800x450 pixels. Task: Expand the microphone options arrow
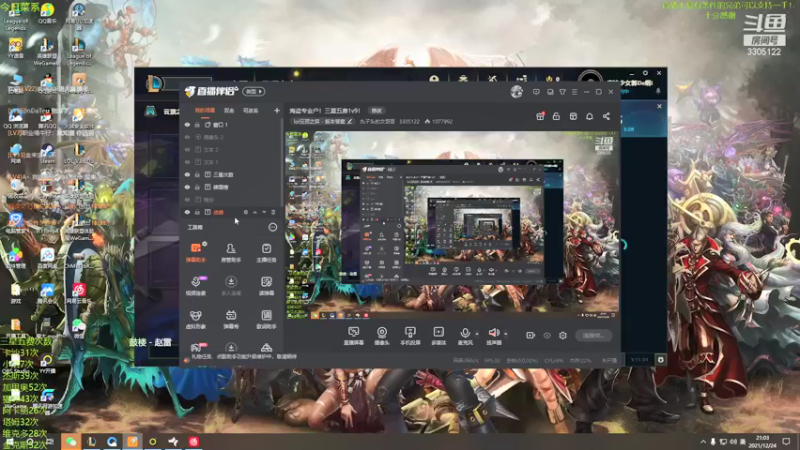[x=477, y=334]
